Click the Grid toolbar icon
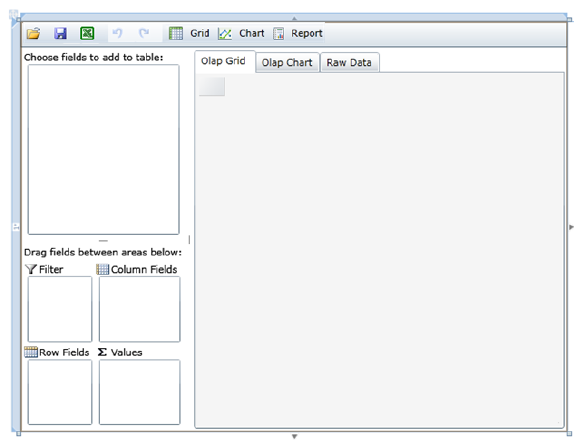The image size is (576, 441). click(176, 33)
